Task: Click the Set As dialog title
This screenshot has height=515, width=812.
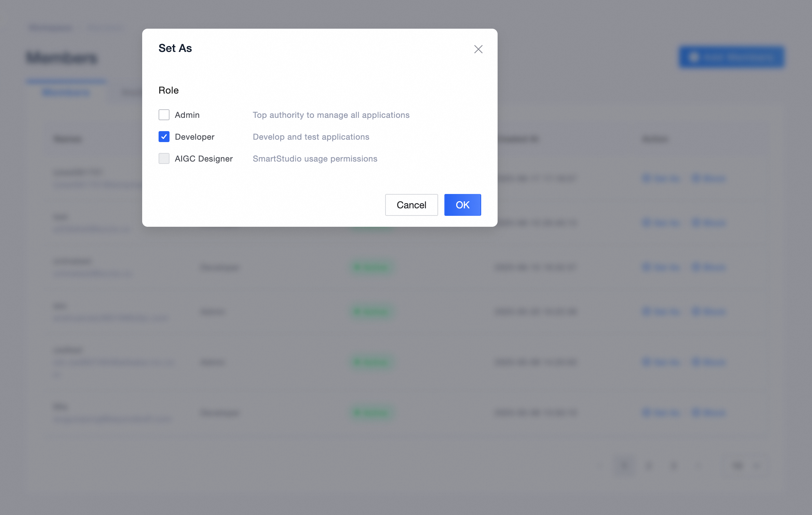Action: (x=175, y=48)
